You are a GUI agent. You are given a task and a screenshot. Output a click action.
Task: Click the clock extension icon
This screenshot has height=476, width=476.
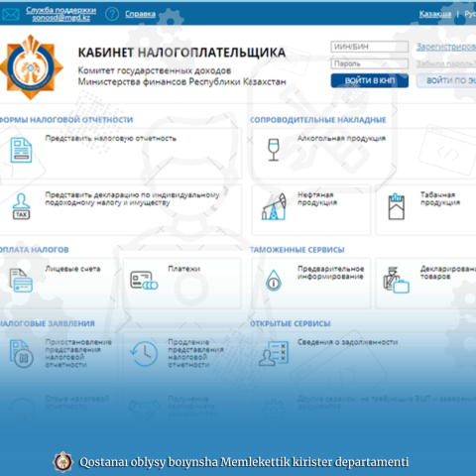click(144, 354)
